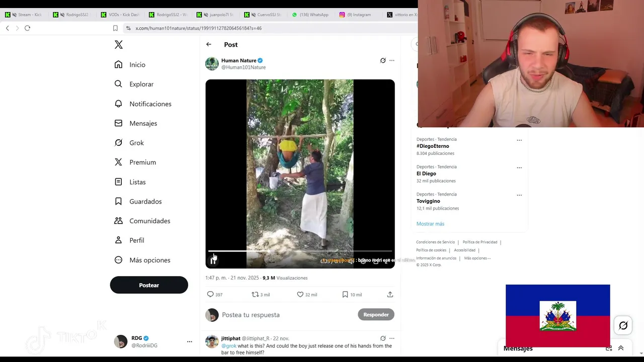Viewport: 644px width, 362px height.
Task: Click the Postea tu respuesta field
Action: coord(287,315)
